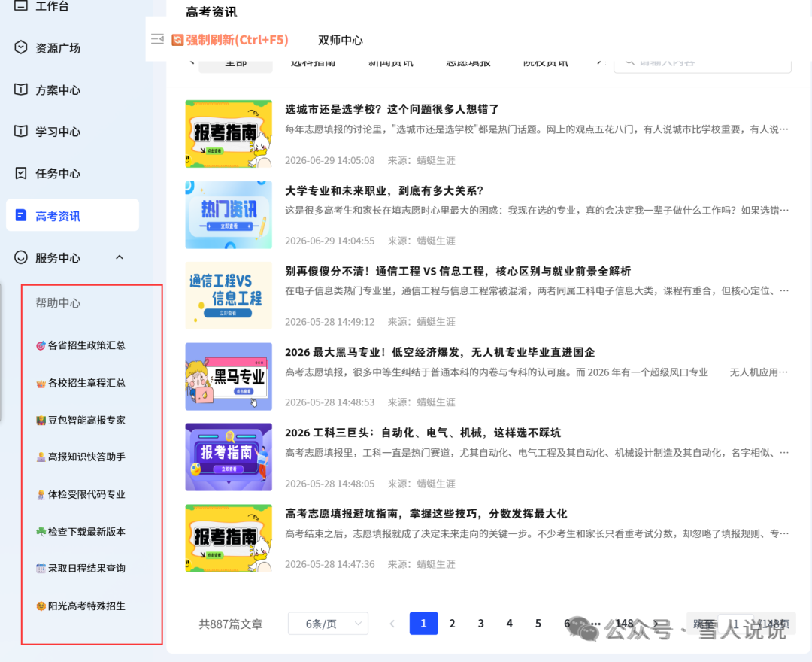Click the 工作台 sidebar icon

coord(21,6)
